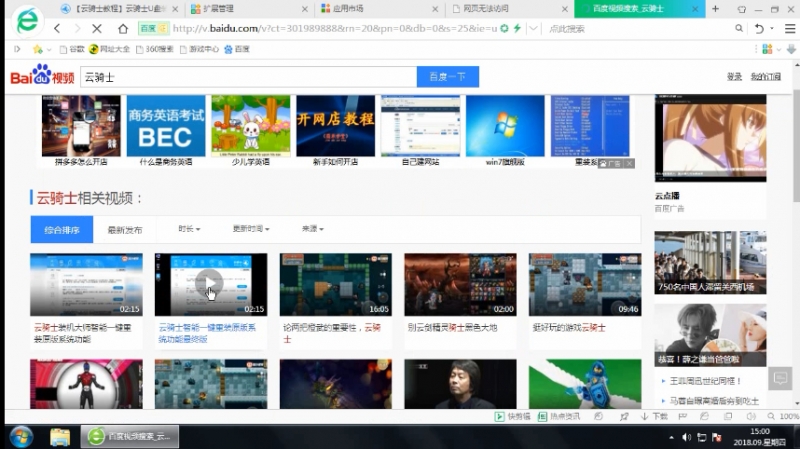
Task: Click the page vertical scrollbar thumb
Action: click(797, 145)
